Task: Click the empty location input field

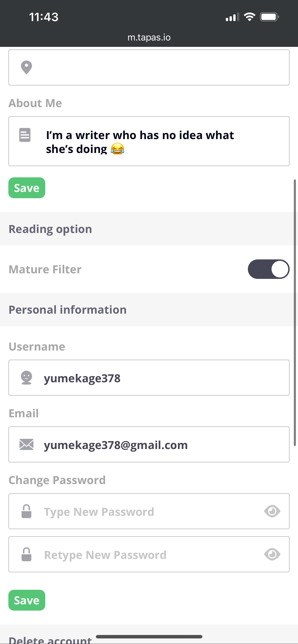Action: tap(160, 67)
